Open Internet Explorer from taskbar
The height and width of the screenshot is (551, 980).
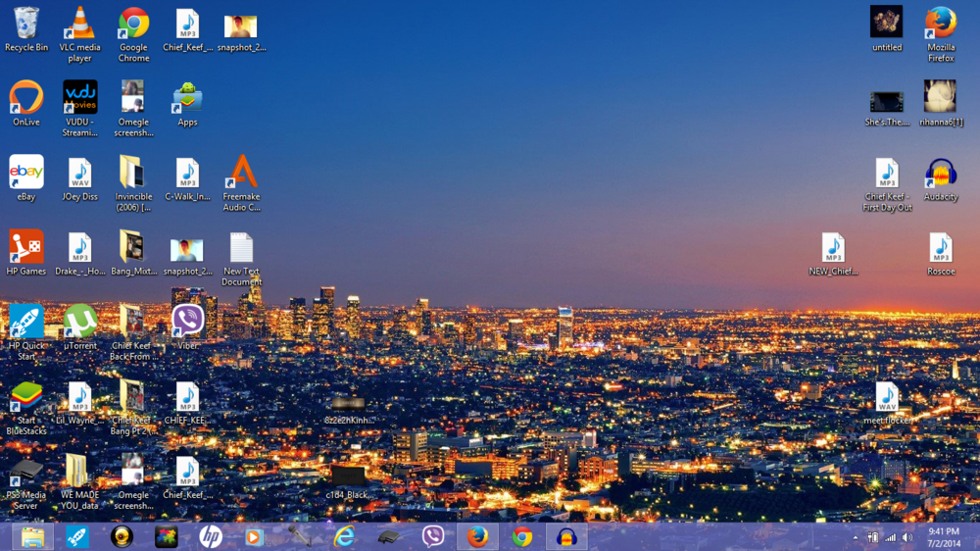pos(344,537)
